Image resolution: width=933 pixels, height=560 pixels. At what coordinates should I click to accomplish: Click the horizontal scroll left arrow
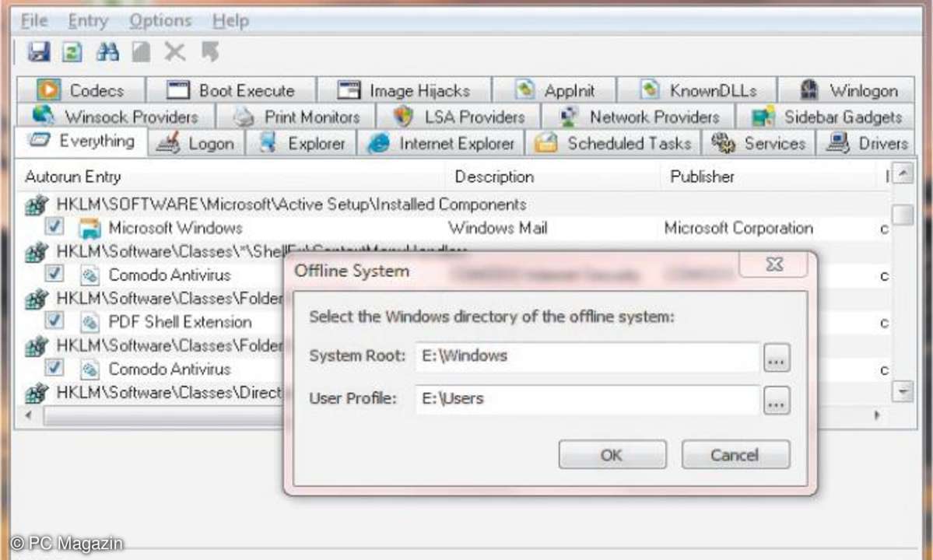tap(29, 415)
